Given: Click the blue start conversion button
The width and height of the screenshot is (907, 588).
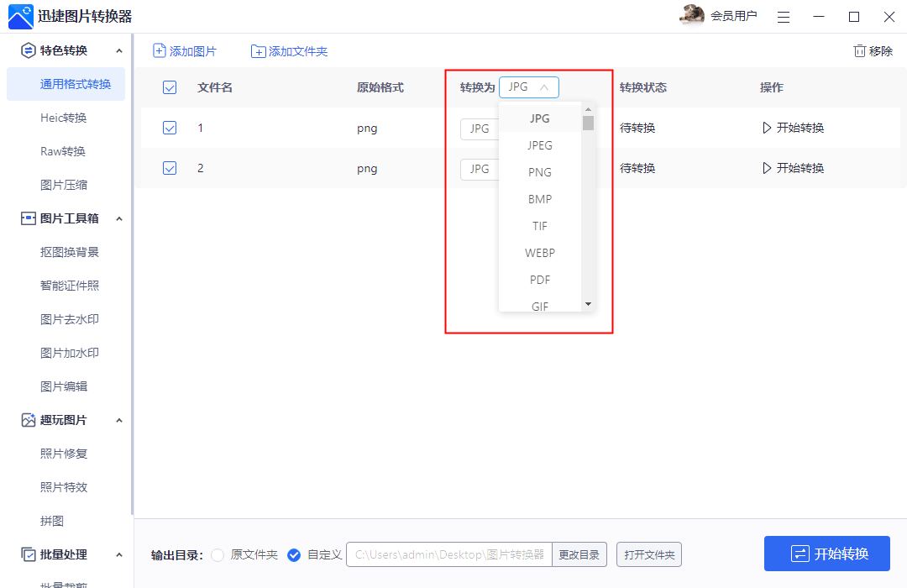Looking at the screenshot, I should (x=827, y=554).
